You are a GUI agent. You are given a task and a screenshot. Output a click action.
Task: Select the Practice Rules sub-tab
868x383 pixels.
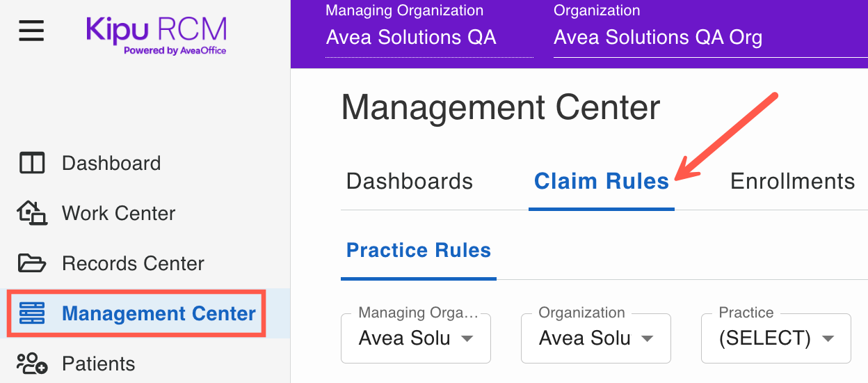pyautogui.click(x=419, y=251)
